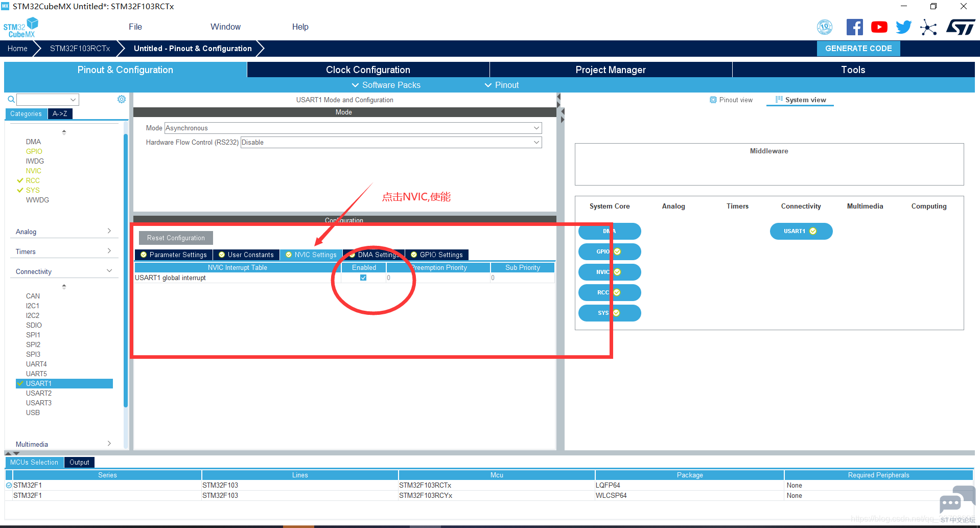The height and width of the screenshot is (528, 980).
Task: Open Hardware Flow Control dropdown
Action: (391, 142)
